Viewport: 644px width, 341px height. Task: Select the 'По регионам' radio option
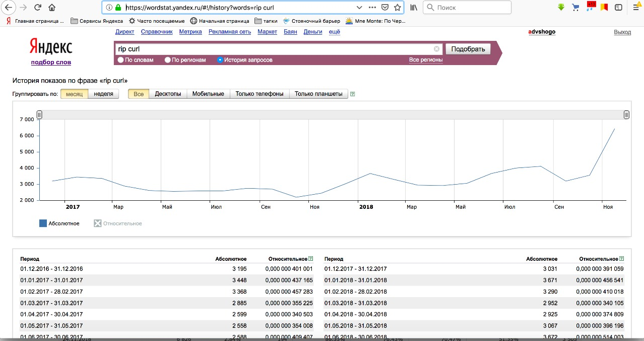168,60
